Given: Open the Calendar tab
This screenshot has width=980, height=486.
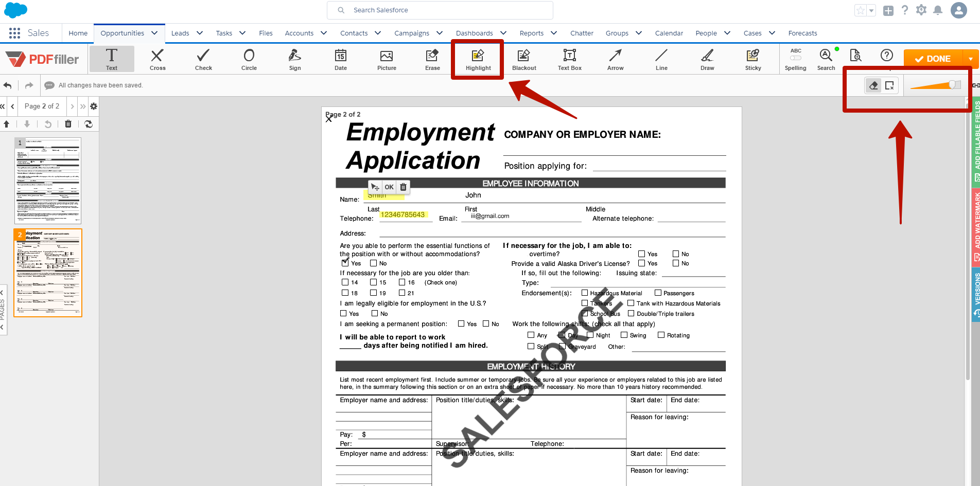Looking at the screenshot, I should tap(669, 33).
